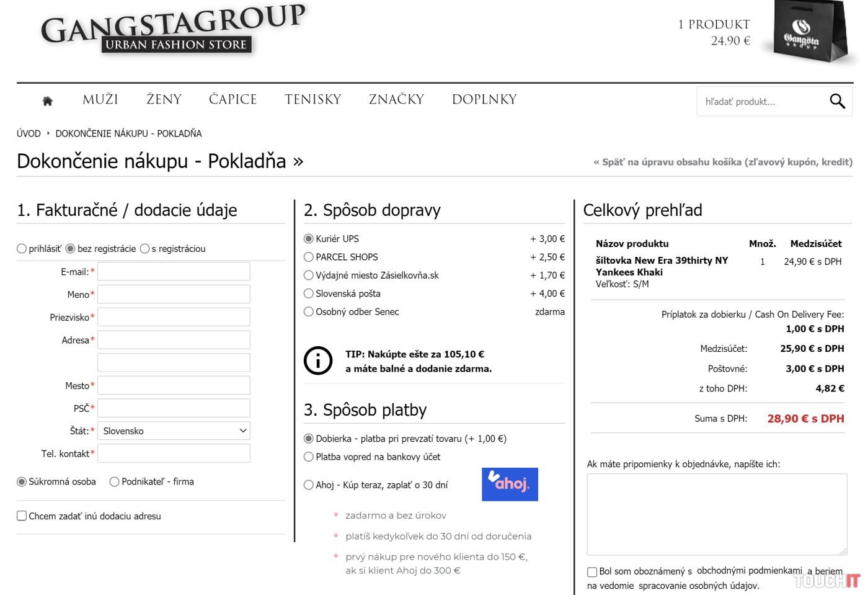The image size is (868, 595).
Task: Click the PSČ input field
Action: point(174,408)
